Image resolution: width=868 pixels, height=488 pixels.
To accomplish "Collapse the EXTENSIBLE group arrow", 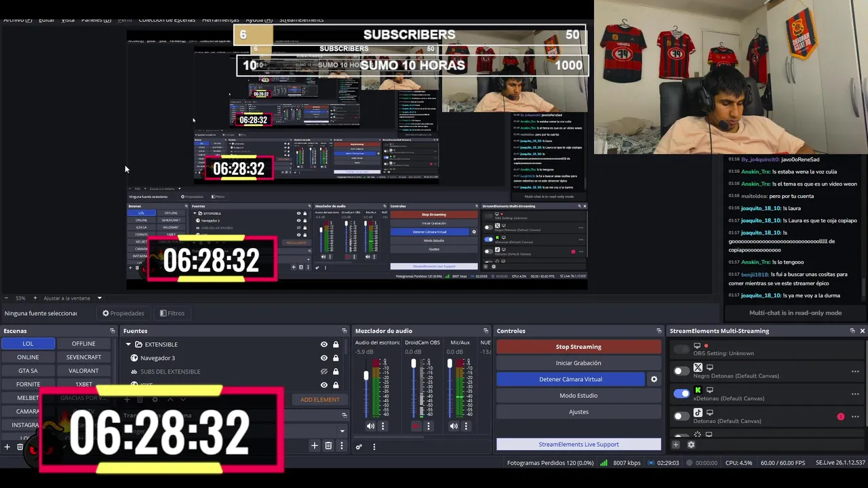I will (128, 344).
